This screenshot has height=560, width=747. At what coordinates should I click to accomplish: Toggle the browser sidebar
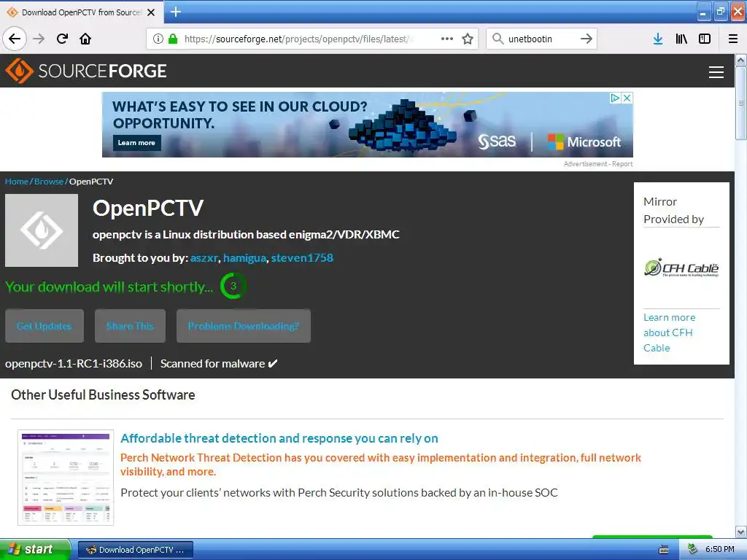705,39
